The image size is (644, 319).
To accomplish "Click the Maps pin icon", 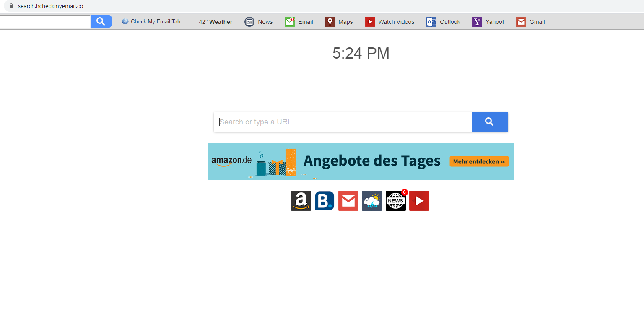I will [330, 22].
